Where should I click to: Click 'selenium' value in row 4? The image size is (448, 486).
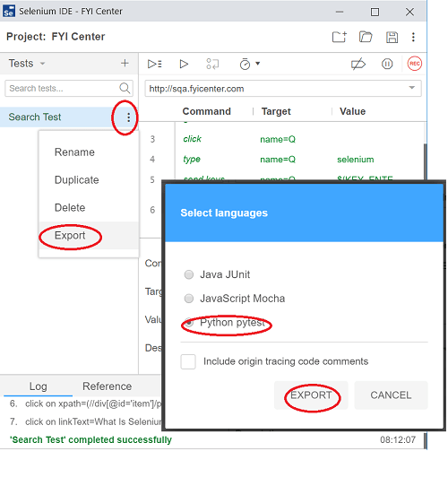click(x=356, y=160)
